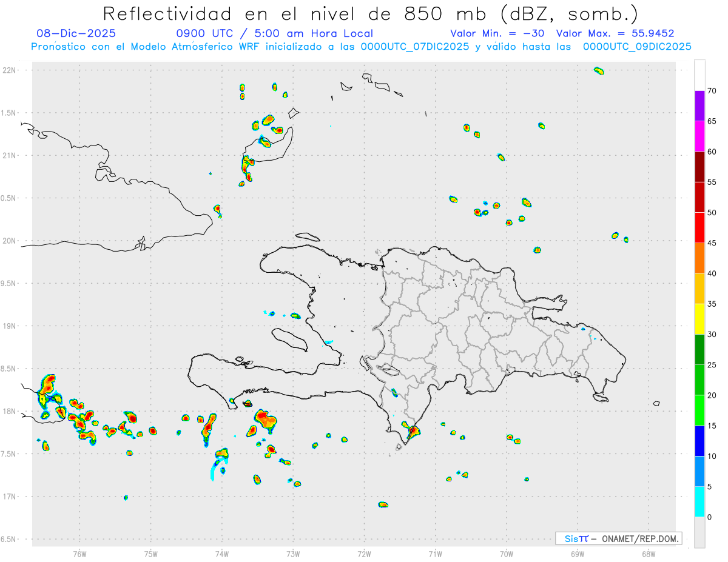
Task: Select the latitude axis label '18N'
Action: click(x=10, y=411)
